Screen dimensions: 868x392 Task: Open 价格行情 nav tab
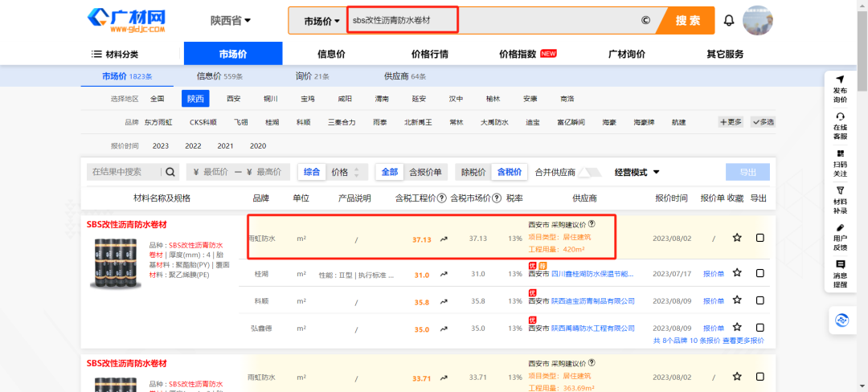click(429, 54)
